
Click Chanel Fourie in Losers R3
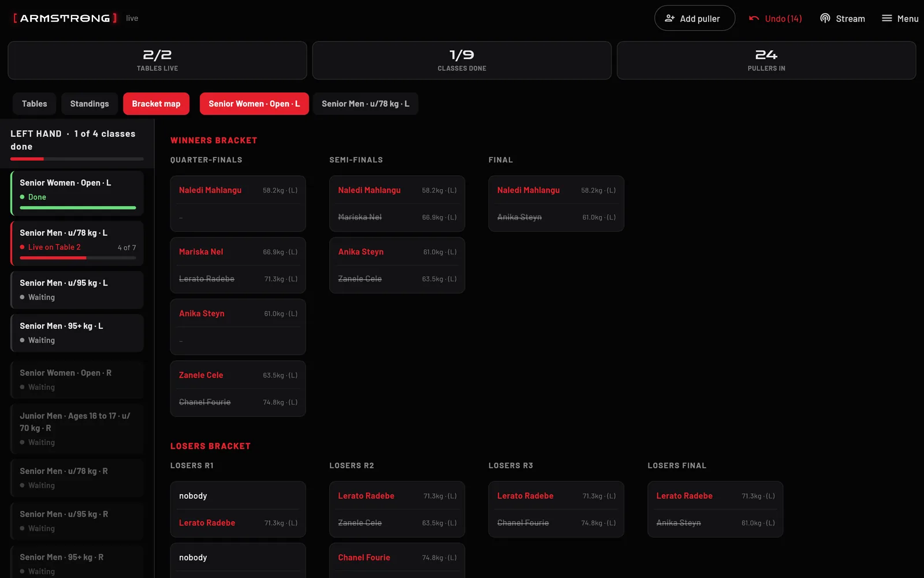[x=523, y=523]
